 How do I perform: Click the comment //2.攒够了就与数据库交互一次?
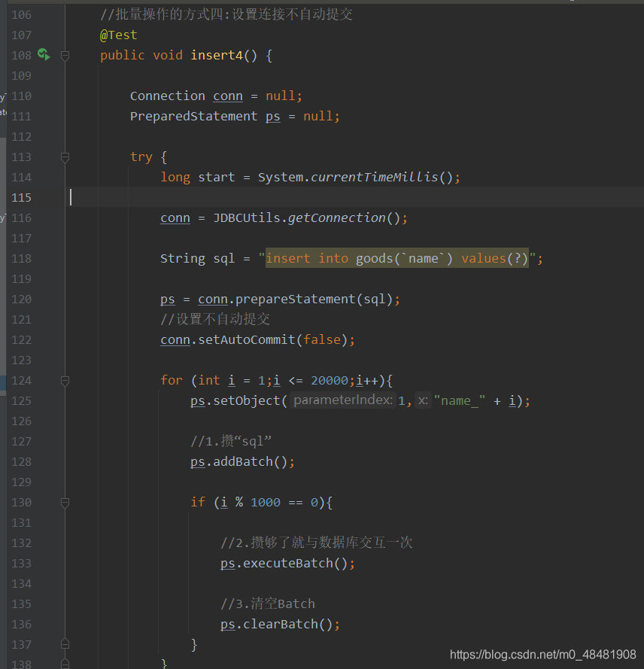[x=317, y=543]
